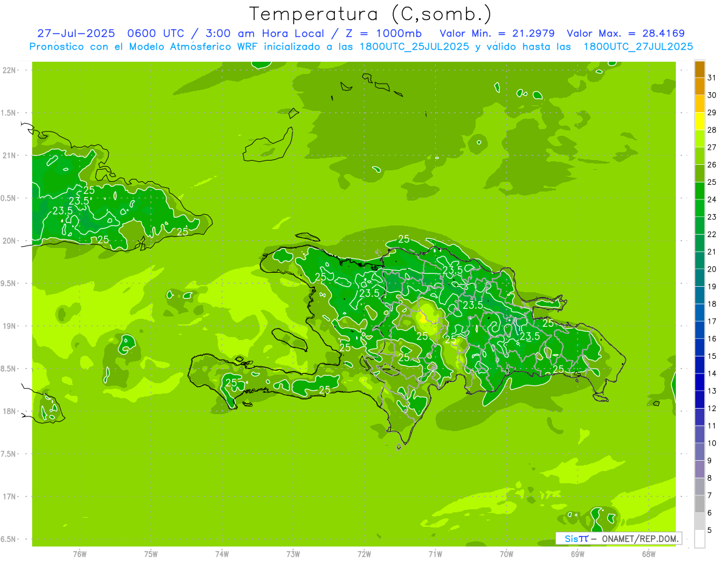The image size is (728, 562).
Task: Click legend label "12"
Action: (712, 409)
